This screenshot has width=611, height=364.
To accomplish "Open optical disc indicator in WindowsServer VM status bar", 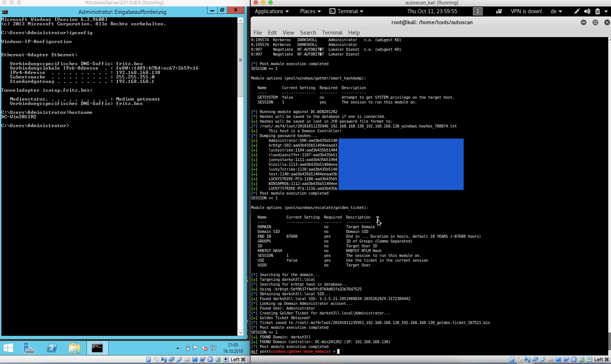I will click(156, 359).
